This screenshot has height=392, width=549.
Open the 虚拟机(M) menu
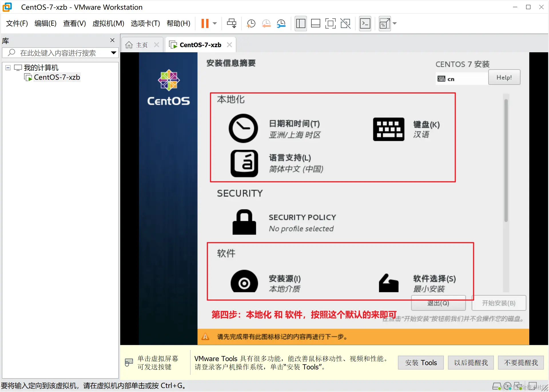[x=108, y=23]
